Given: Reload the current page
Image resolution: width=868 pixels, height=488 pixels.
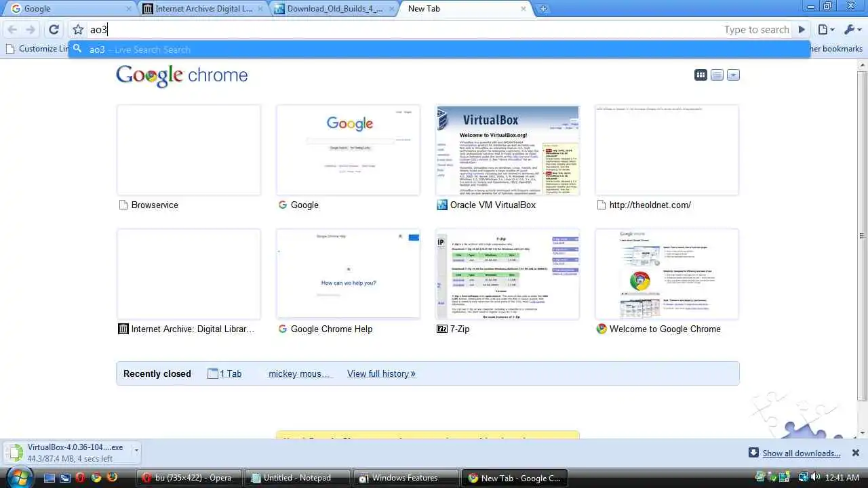Looking at the screenshot, I should [54, 30].
